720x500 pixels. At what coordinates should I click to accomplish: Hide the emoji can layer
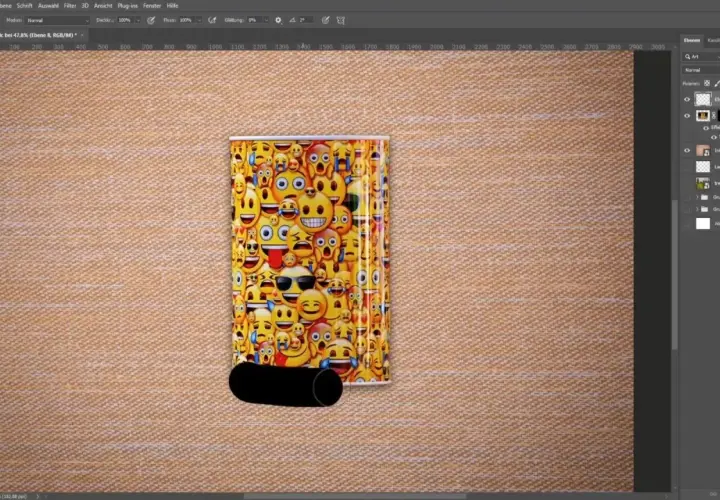point(687,116)
